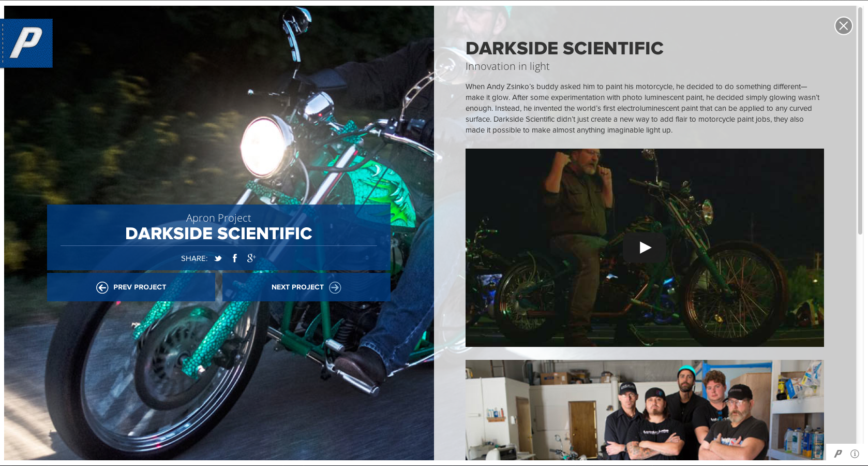
Task: Click the right-arrow circle beside Next Project
Action: coord(335,287)
